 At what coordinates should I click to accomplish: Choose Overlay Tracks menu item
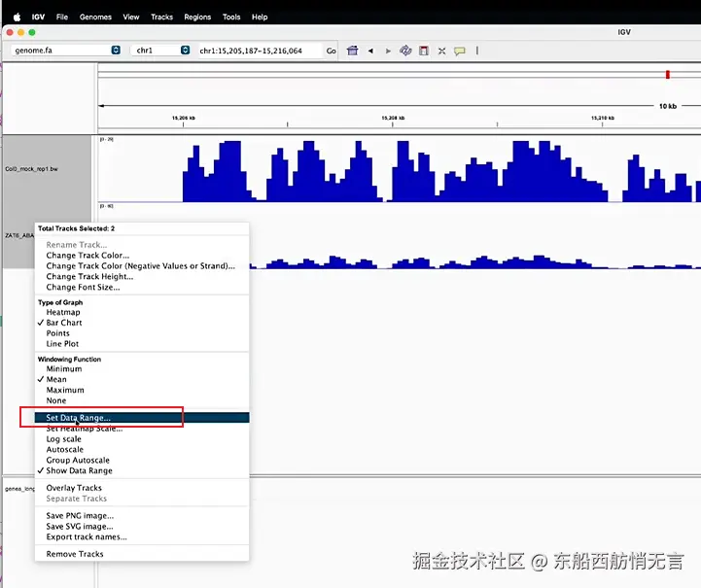[142, 488]
